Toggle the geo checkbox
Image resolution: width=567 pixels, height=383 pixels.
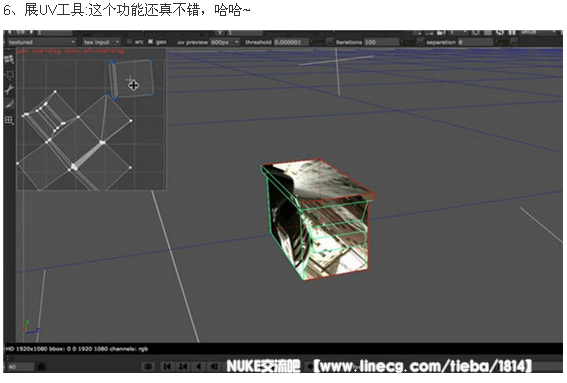(x=150, y=42)
